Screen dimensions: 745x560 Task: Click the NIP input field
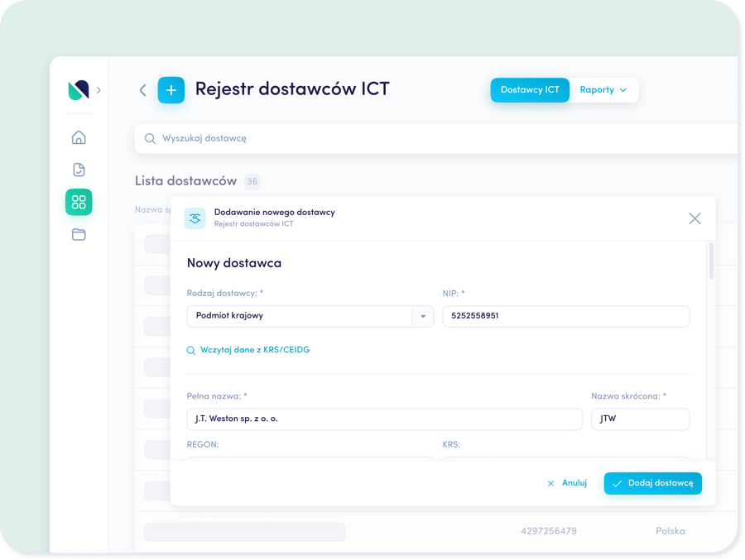coord(566,316)
